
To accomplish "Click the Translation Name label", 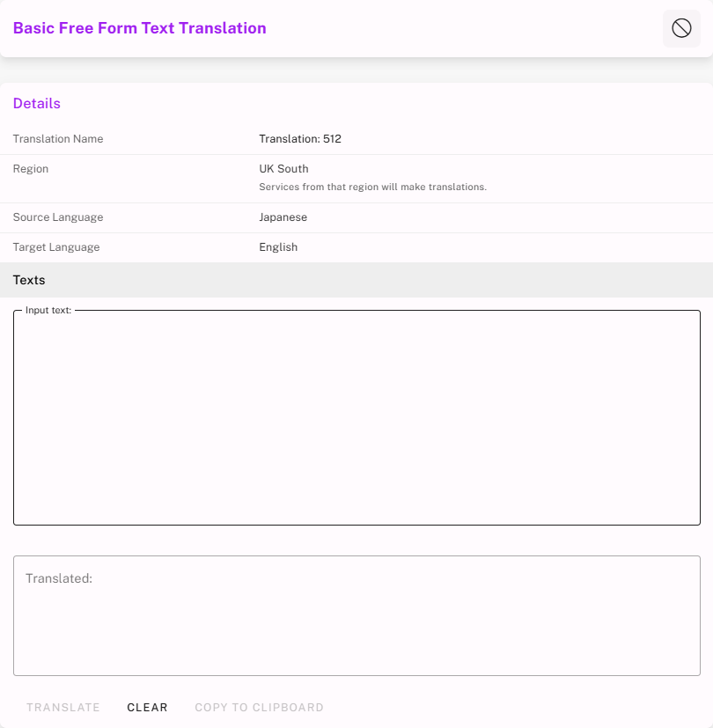I will click(58, 139).
